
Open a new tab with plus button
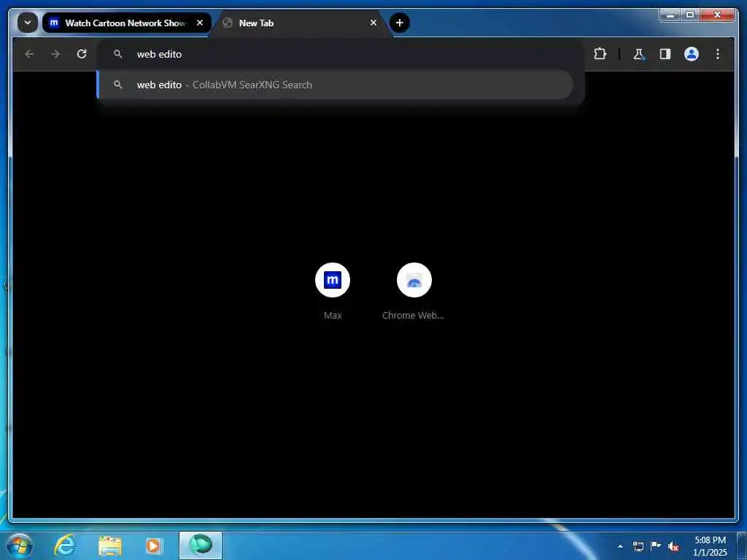point(400,23)
